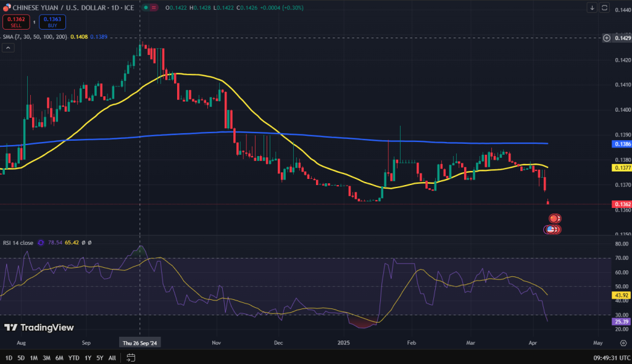Click the US flag economic event marker

click(551, 230)
